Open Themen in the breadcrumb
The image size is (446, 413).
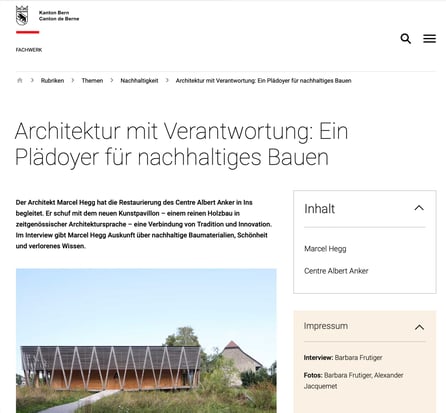tap(92, 81)
